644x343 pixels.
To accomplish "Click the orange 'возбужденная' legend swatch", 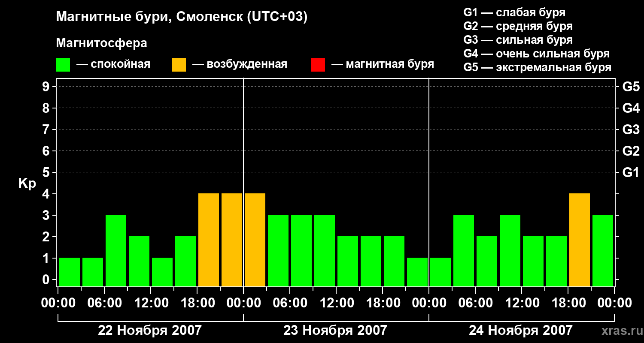I will pos(179,65).
